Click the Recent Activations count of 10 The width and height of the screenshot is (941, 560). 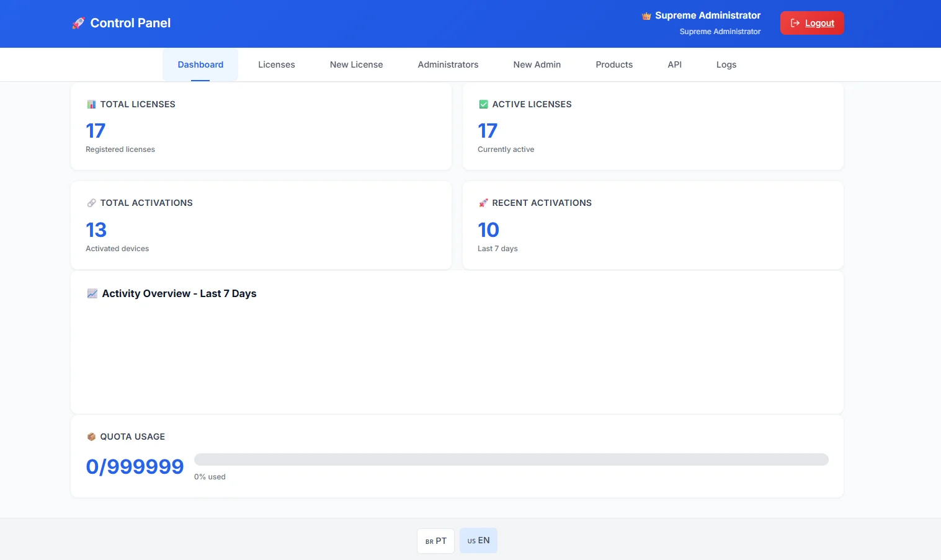[488, 229]
